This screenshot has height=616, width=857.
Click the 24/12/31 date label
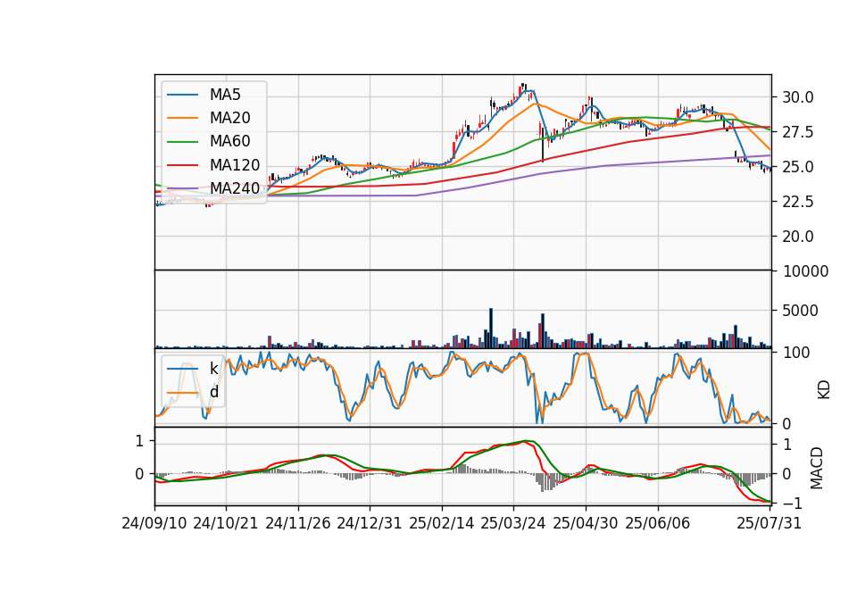point(370,523)
